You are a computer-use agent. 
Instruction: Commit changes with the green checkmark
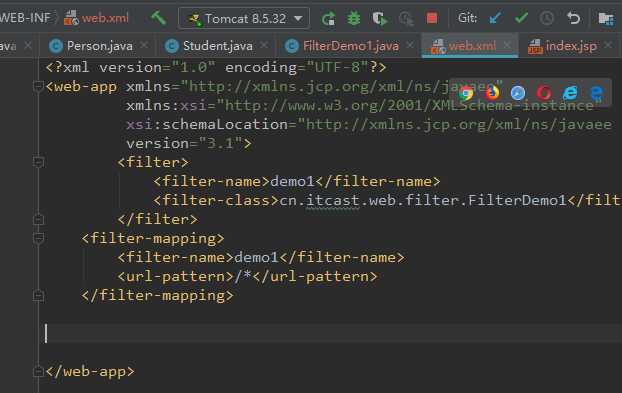521,17
